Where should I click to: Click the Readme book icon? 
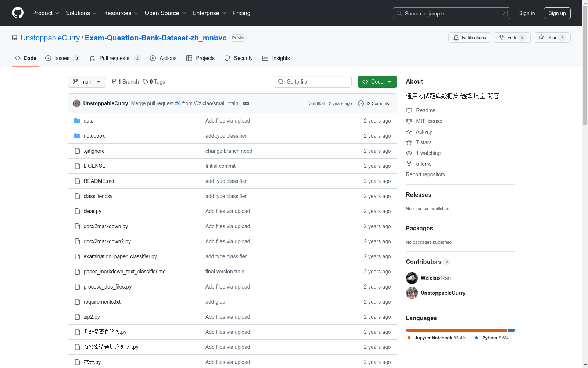click(x=409, y=110)
